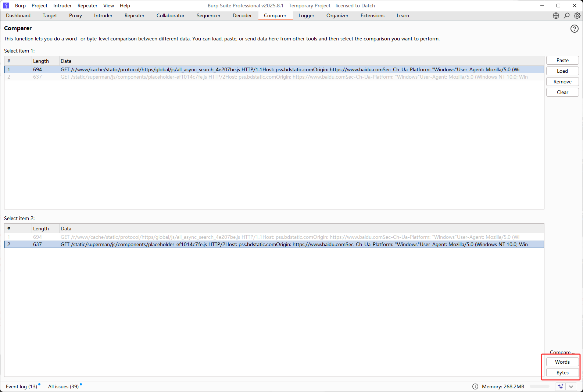The height and width of the screenshot is (392, 583).
Task: Click the Load button
Action: 562,71
